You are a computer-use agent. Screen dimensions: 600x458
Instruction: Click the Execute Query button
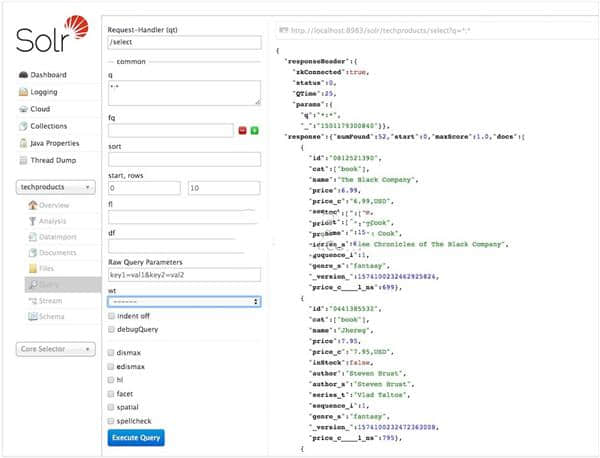point(136,437)
